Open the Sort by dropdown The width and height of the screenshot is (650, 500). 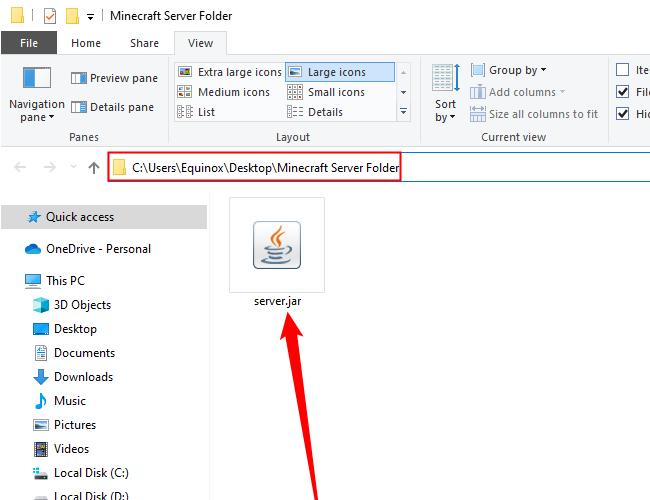(x=445, y=93)
